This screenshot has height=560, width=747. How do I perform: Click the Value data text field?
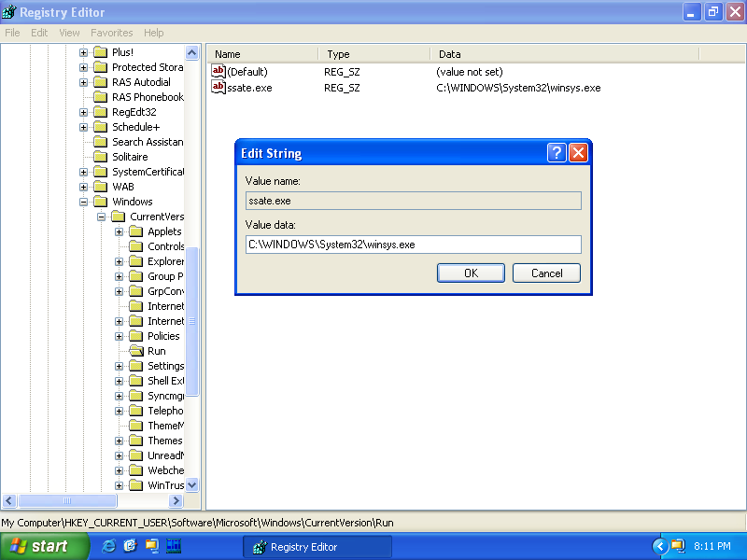pyautogui.click(x=413, y=245)
